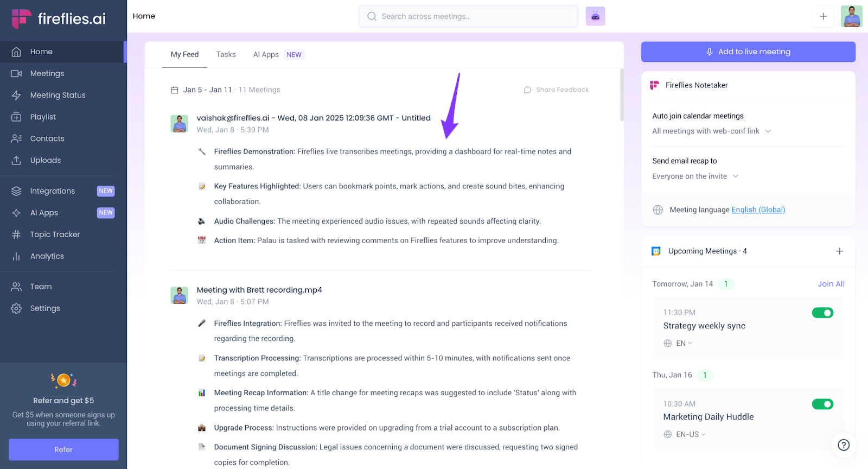Image resolution: width=868 pixels, height=469 pixels.
Task: Click the English (Global) language link
Action: (758, 210)
